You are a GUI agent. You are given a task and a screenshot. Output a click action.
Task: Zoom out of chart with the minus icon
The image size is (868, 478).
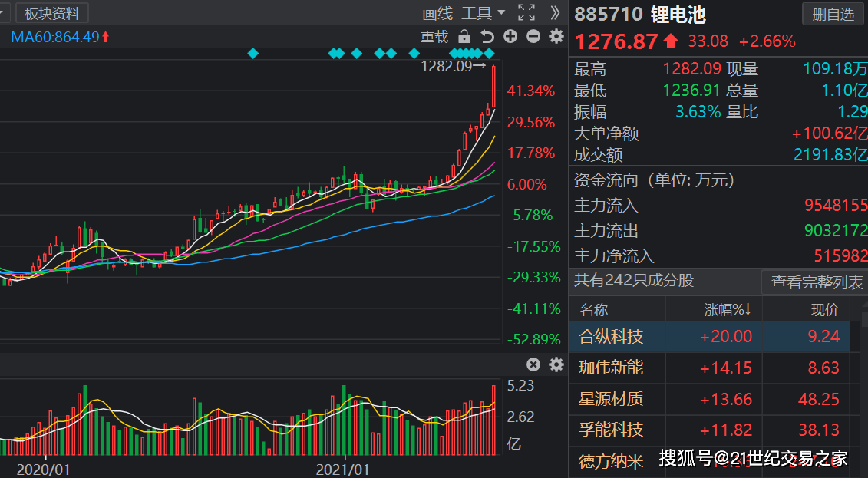(533, 35)
